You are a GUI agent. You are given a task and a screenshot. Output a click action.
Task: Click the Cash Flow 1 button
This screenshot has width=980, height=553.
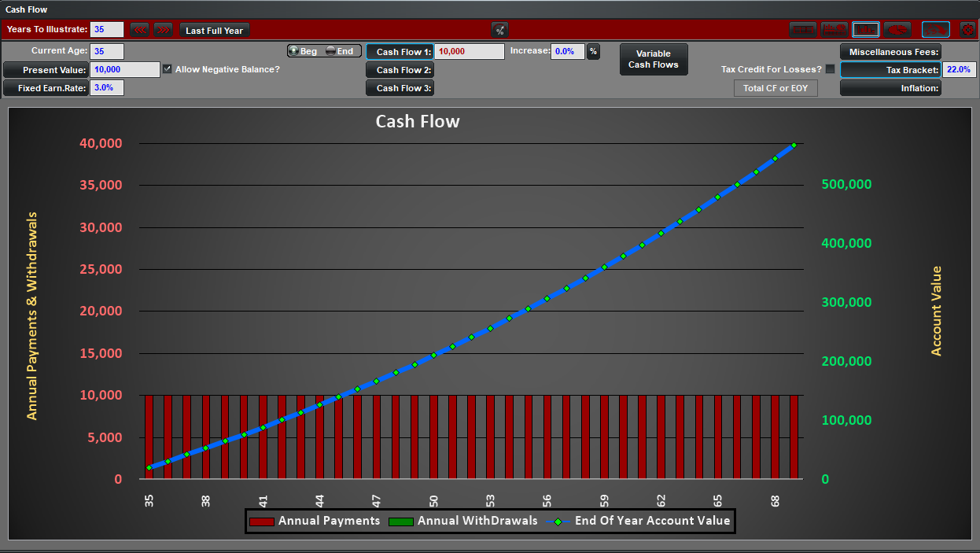tap(400, 51)
